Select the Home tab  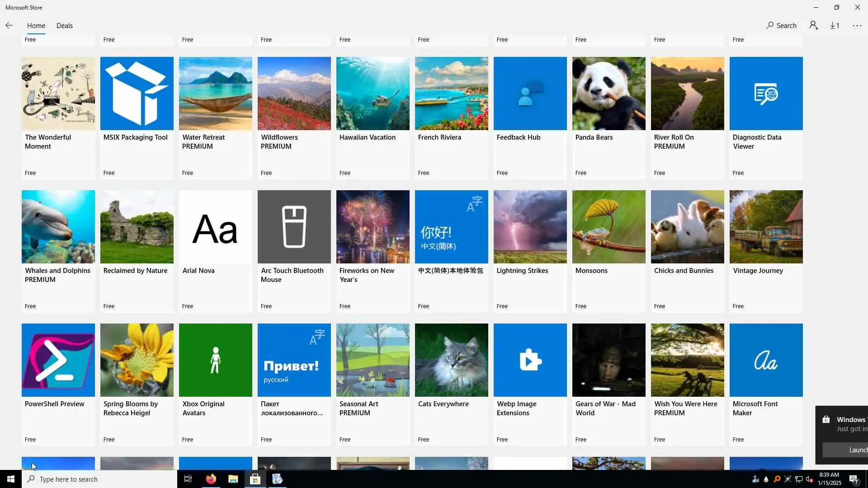click(36, 26)
